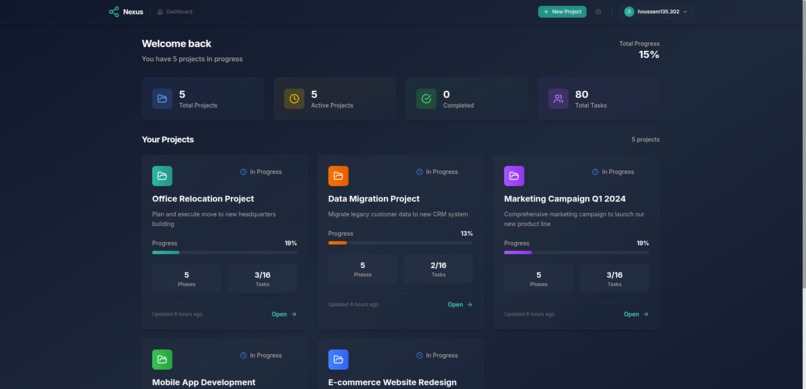Open settings via the gear icon
The image size is (806, 389).
(x=598, y=12)
